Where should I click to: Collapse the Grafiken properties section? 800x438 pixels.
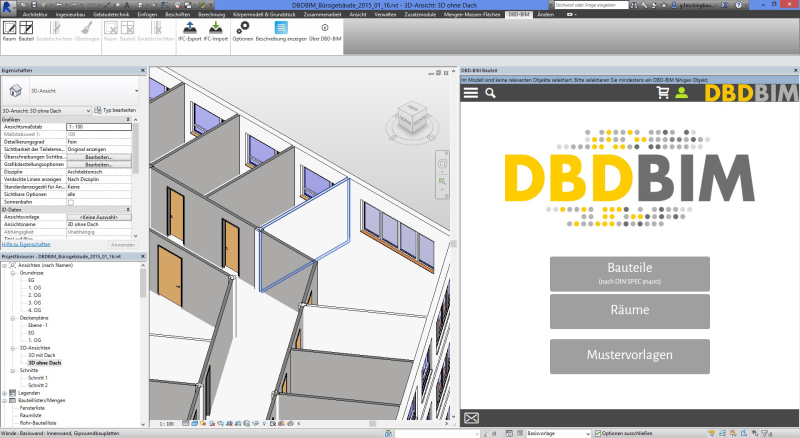(x=128, y=119)
